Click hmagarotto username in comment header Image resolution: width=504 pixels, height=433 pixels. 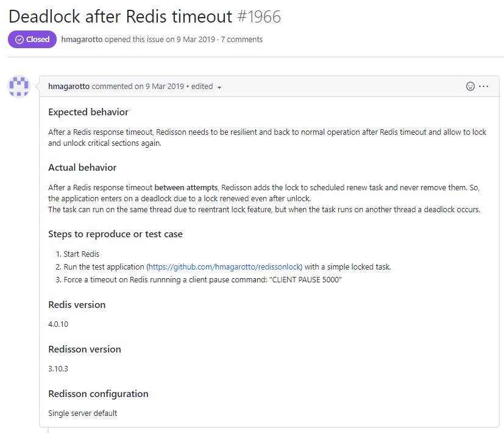69,87
